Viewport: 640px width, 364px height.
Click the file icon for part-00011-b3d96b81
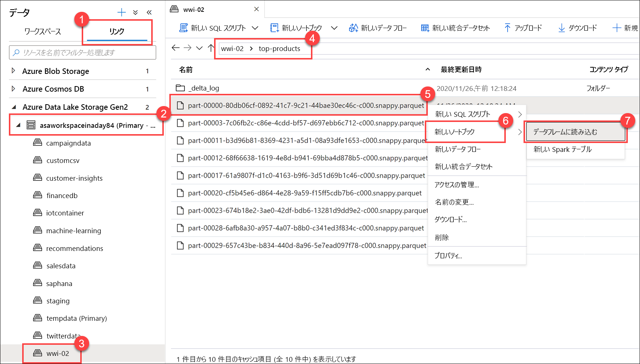click(180, 140)
